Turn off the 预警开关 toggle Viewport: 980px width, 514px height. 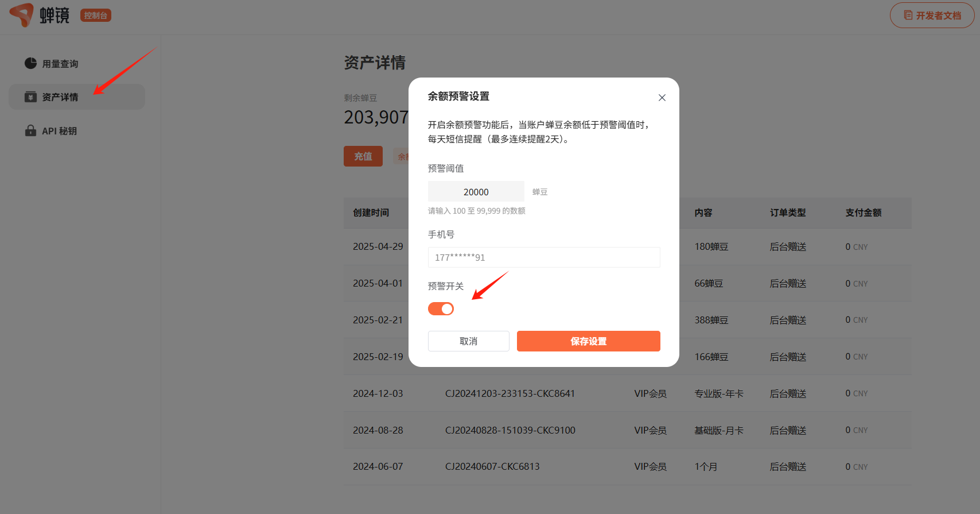(441, 309)
